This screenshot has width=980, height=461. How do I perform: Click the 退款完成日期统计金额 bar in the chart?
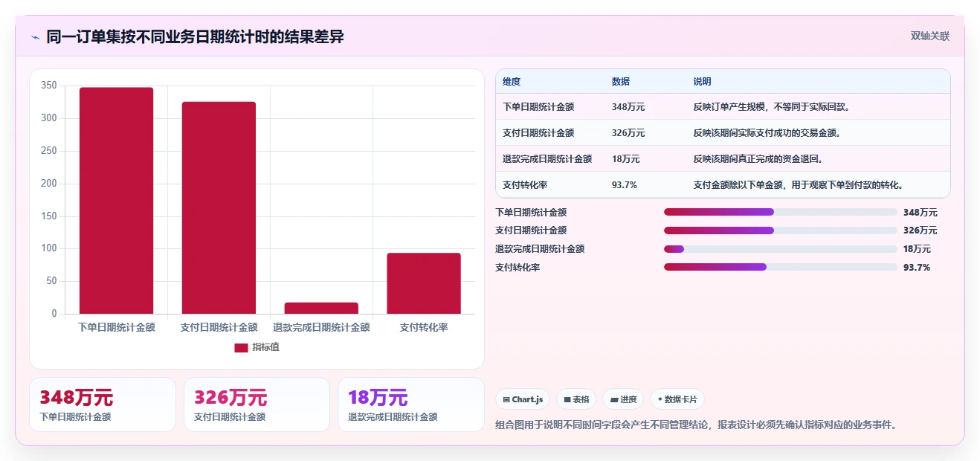pyautogui.click(x=321, y=308)
